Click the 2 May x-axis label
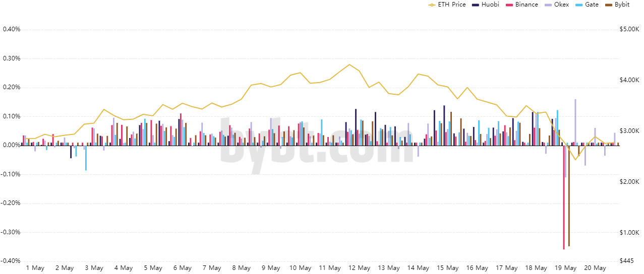Screen dimensions: 644x274 pos(65,268)
